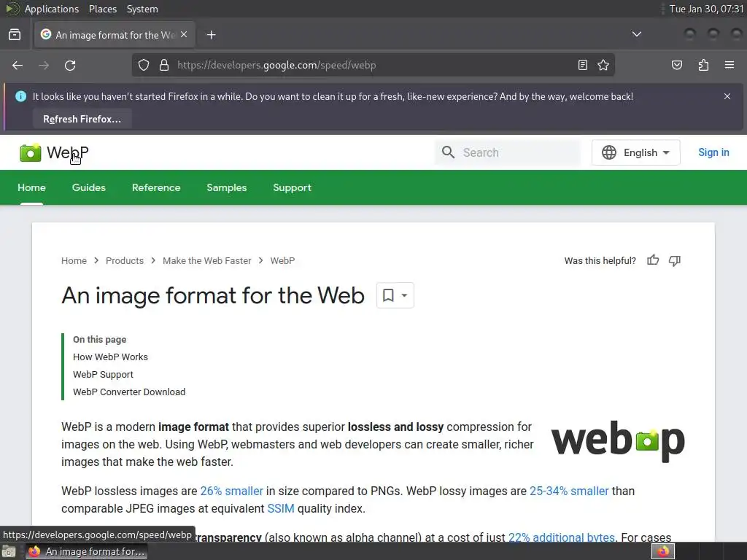Click the magnifier icon in search box
Screen dimensions: 747x560
(x=448, y=152)
